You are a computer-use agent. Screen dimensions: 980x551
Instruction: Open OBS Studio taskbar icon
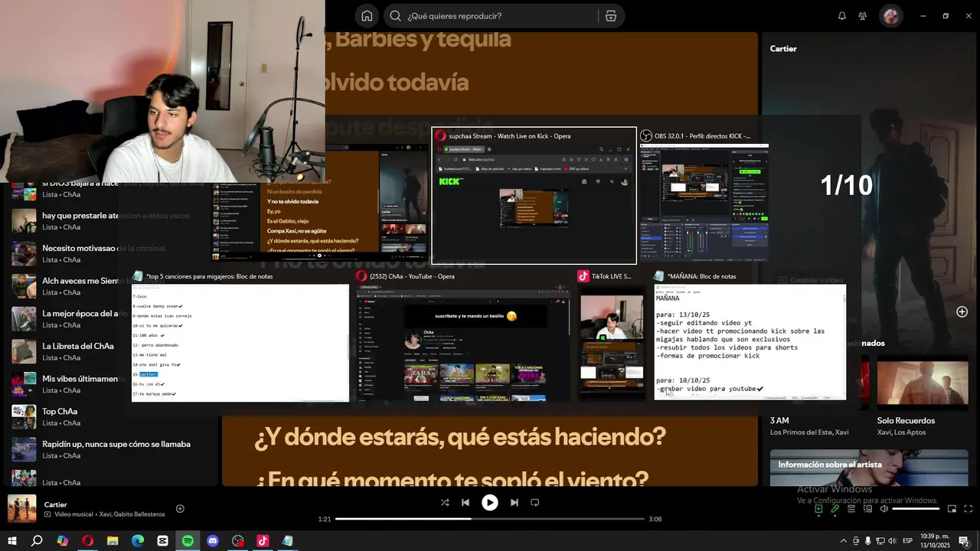[238, 541]
